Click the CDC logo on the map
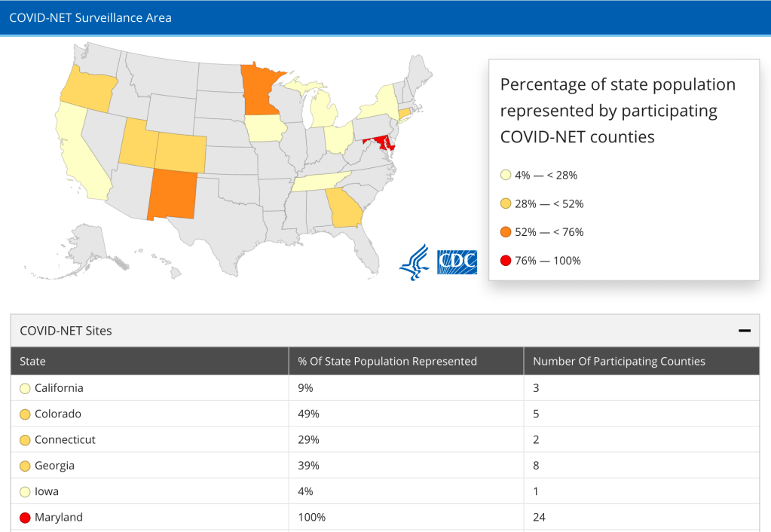771x532 pixels. pos(457,261)
